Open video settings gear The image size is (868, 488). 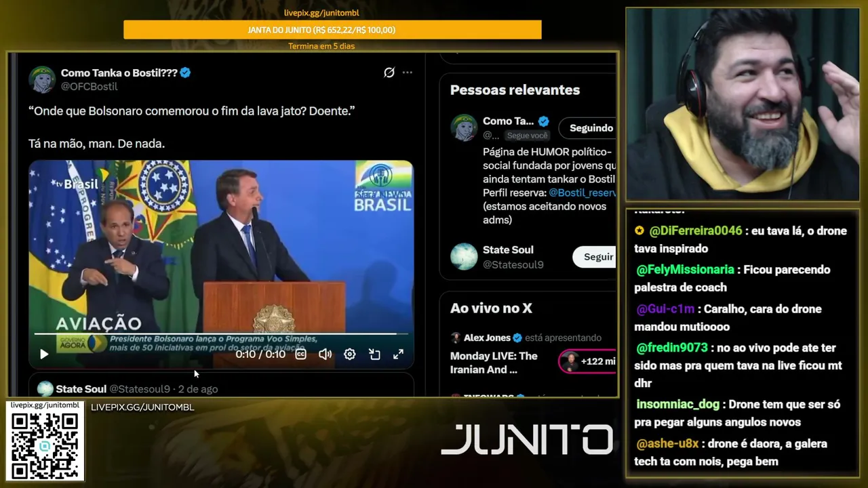[x=350, y=354]
